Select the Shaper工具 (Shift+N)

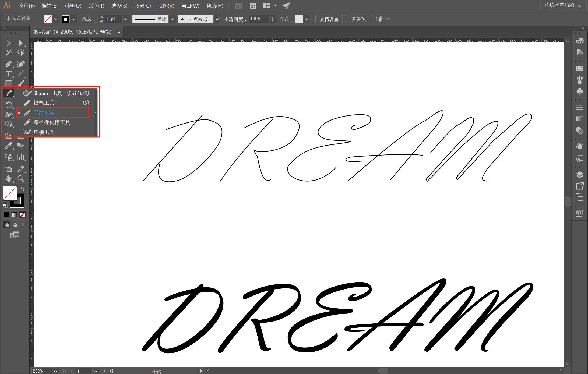click(58, 93)
